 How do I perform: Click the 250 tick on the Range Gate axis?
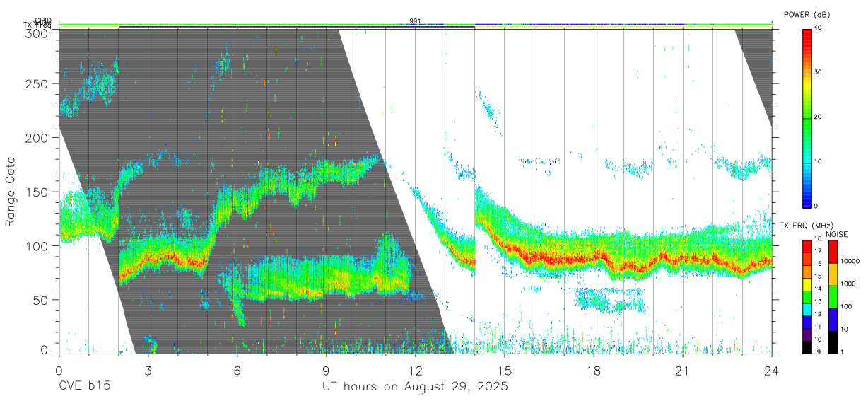38,84
